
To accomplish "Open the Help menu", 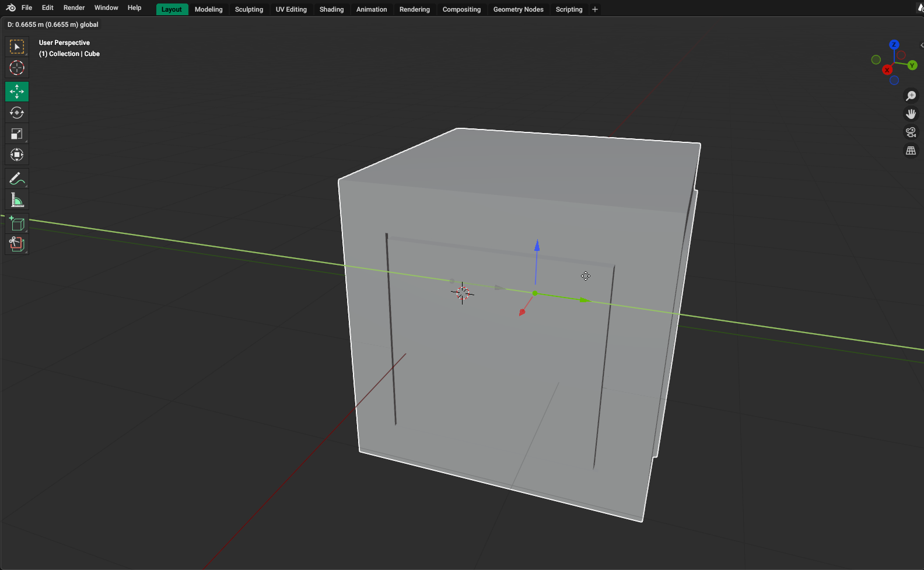I will point(135,8).
